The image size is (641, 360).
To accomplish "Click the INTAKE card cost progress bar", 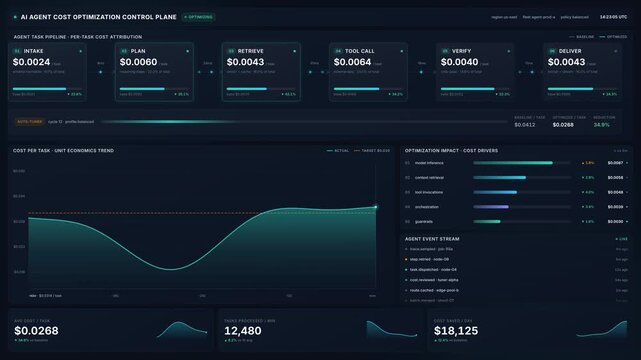I will click(x=47, y=89).
